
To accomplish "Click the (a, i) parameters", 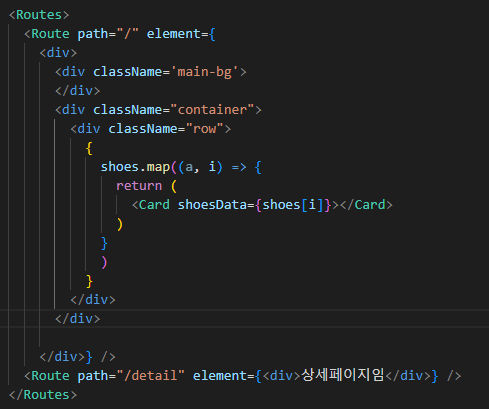I will [200, 167].
